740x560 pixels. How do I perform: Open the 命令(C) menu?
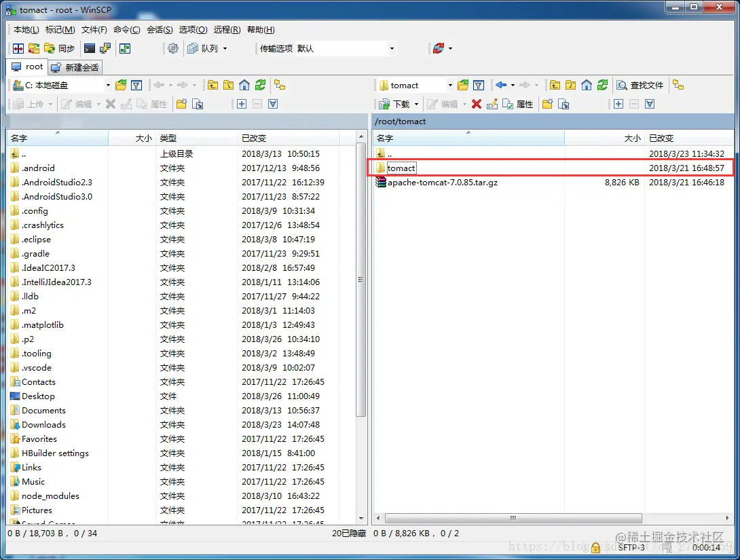coord(126,30)
